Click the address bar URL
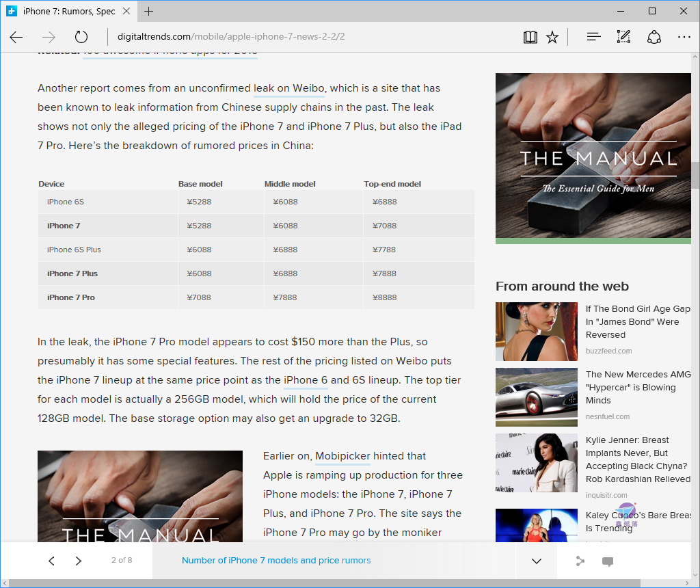 click(231, 37)
